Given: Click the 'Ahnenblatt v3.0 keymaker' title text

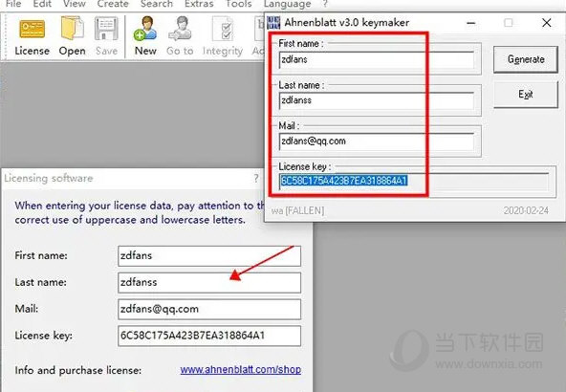Looking at the screenshot, I should click(346, 22).
